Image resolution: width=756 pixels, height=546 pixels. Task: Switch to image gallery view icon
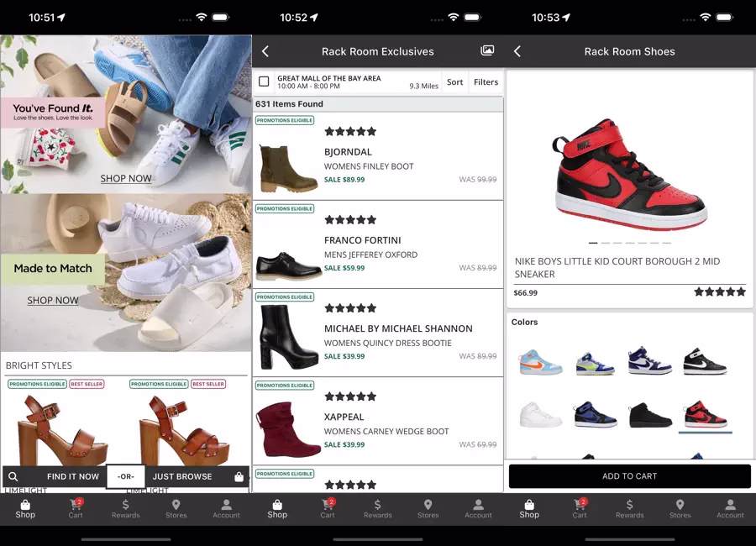click(x=487, y=50)
